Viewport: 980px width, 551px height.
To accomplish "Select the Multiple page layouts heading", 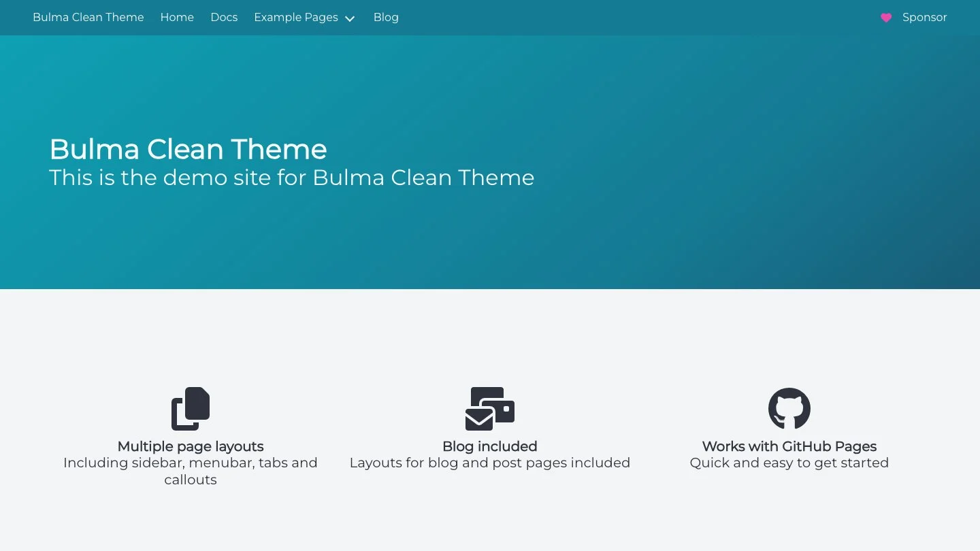I will [x=191, y=446].
